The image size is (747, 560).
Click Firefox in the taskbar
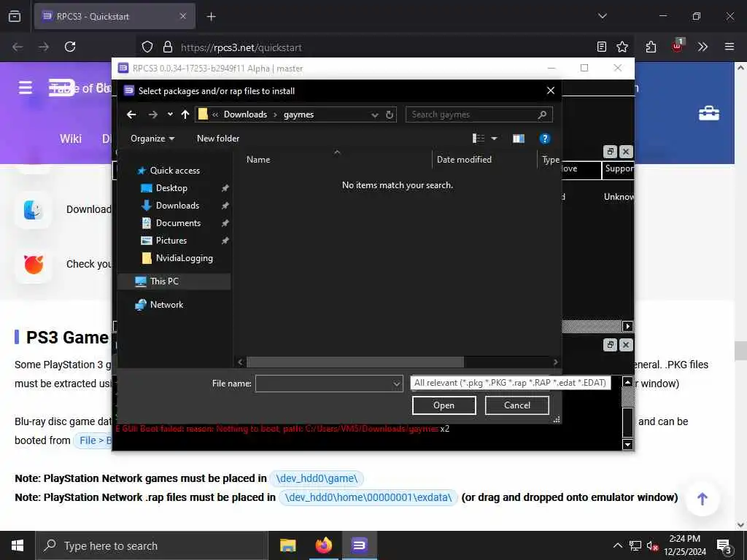pyautogui.click(x=323, y=545)
